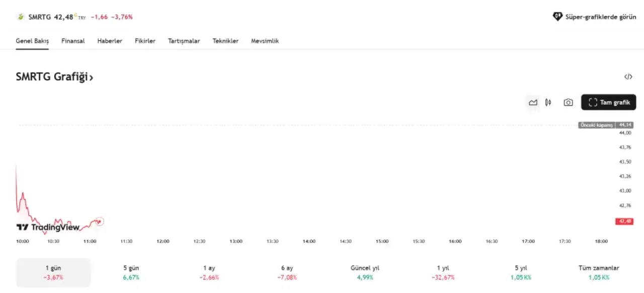Click the diamond icon beside Süper-grafiklerde görün

pyautogui.click(x=557, y=17)
